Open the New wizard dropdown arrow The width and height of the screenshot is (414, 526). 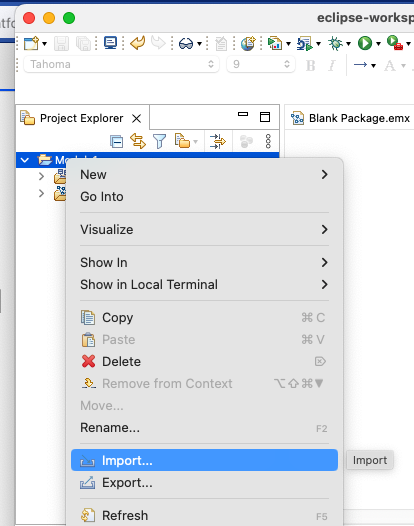click(x=45, y=44)
